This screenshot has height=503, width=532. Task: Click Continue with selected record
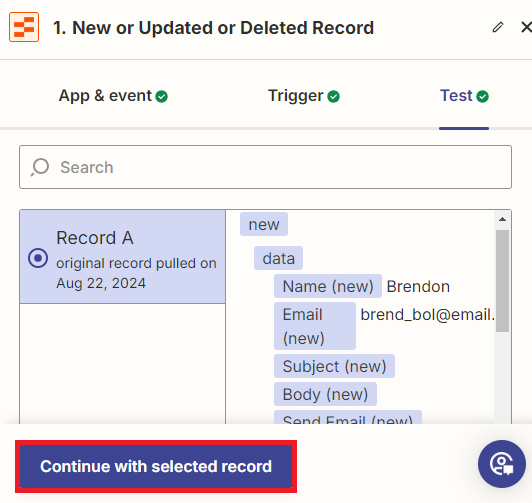[156, 466]
